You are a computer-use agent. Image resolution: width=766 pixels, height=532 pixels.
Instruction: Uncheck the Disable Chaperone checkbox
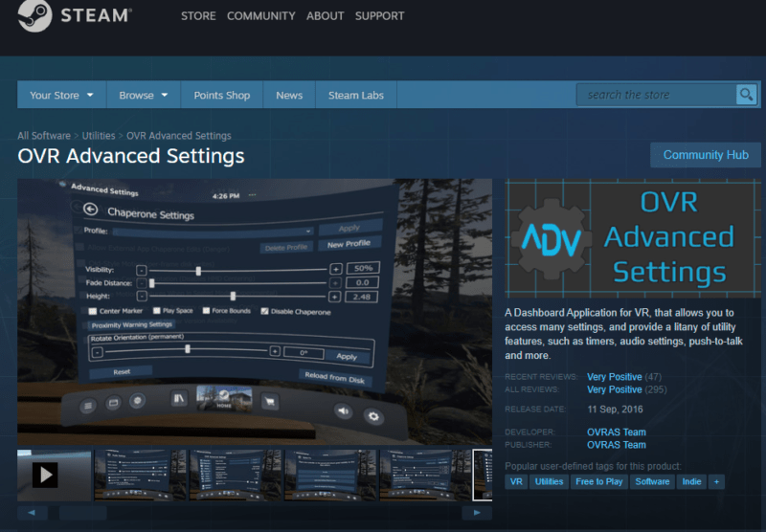coord(264,311)
